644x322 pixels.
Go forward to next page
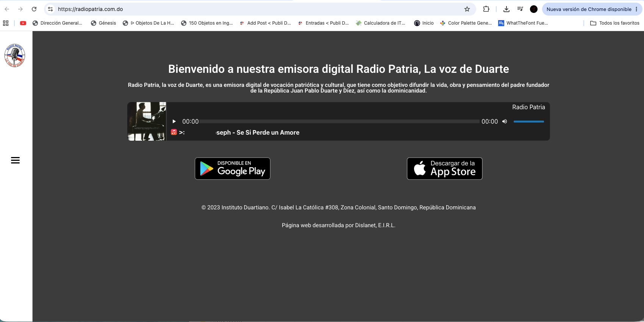pyautogui.click(x=20, y=9)
